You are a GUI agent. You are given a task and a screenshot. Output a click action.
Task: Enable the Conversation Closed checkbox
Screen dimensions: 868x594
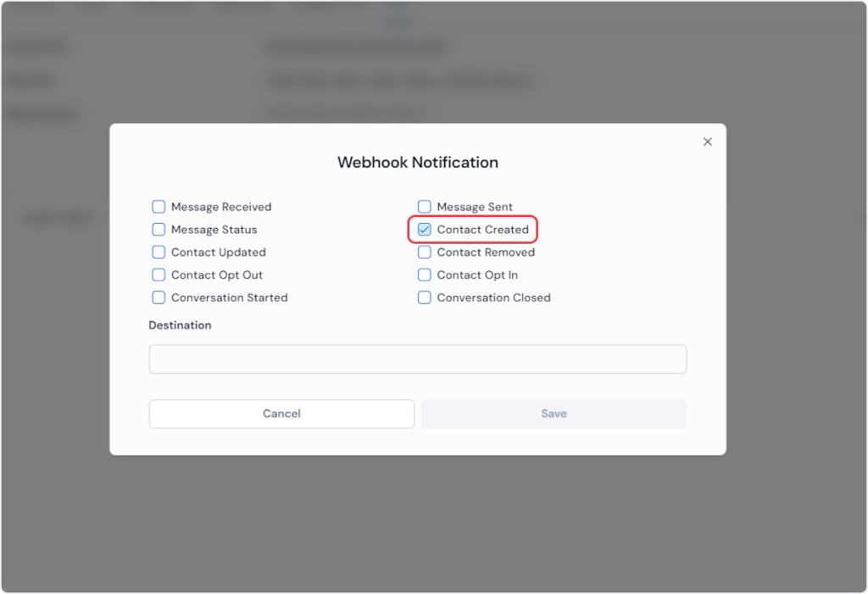point(425,298)
